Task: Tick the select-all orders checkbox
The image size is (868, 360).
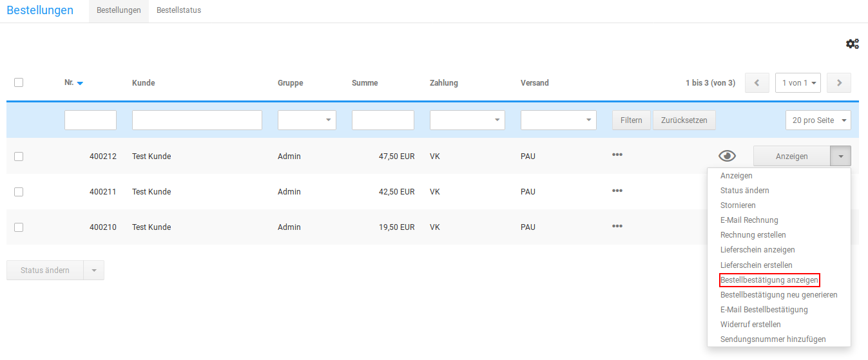Action: coord(19,82)
